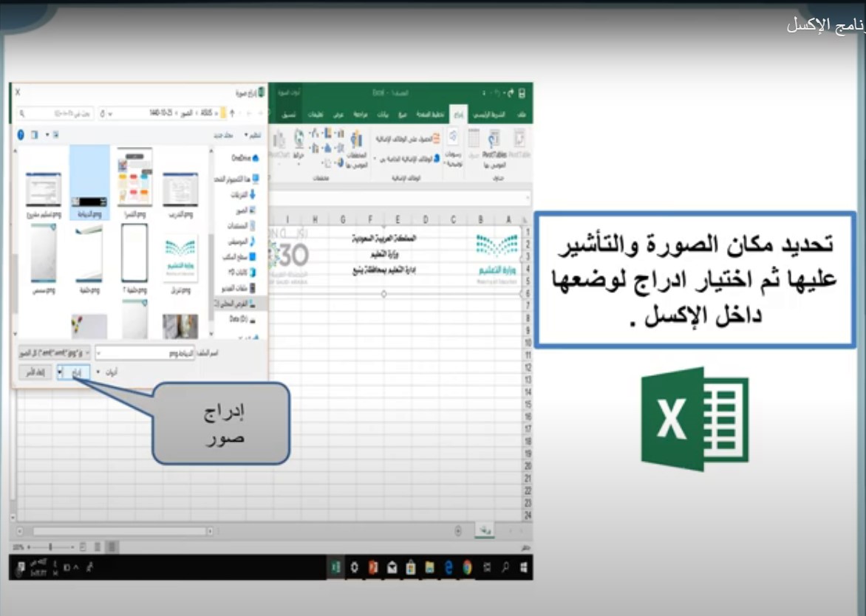Click the Page Layout view icon in status bar

98,547
